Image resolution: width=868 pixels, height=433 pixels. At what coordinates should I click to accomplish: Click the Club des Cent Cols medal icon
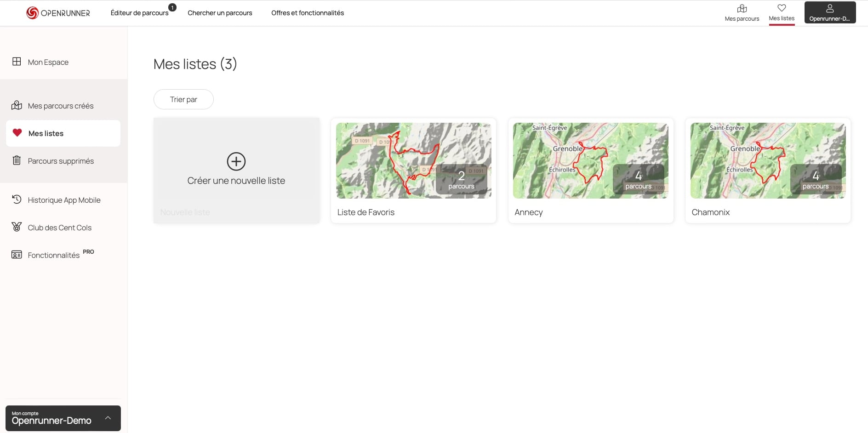coord(17,227)
